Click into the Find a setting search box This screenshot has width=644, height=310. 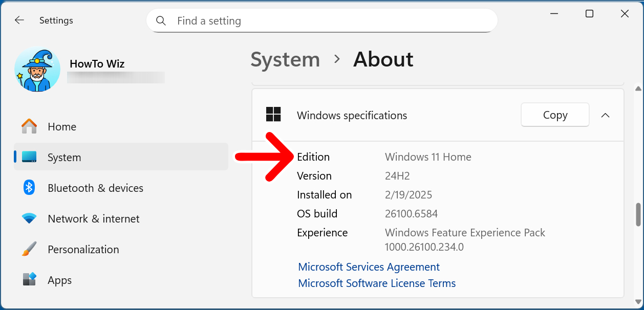coord(328,21)
